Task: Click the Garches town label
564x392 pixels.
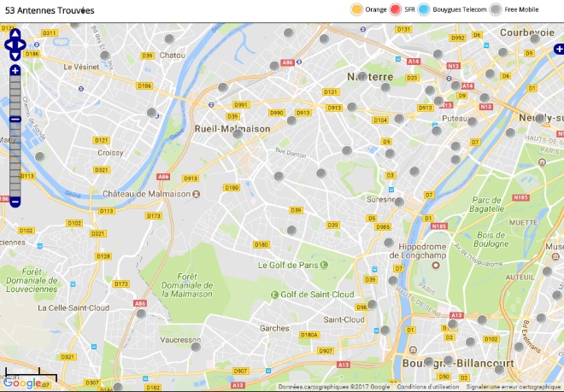Action: (x=274, y=328)
